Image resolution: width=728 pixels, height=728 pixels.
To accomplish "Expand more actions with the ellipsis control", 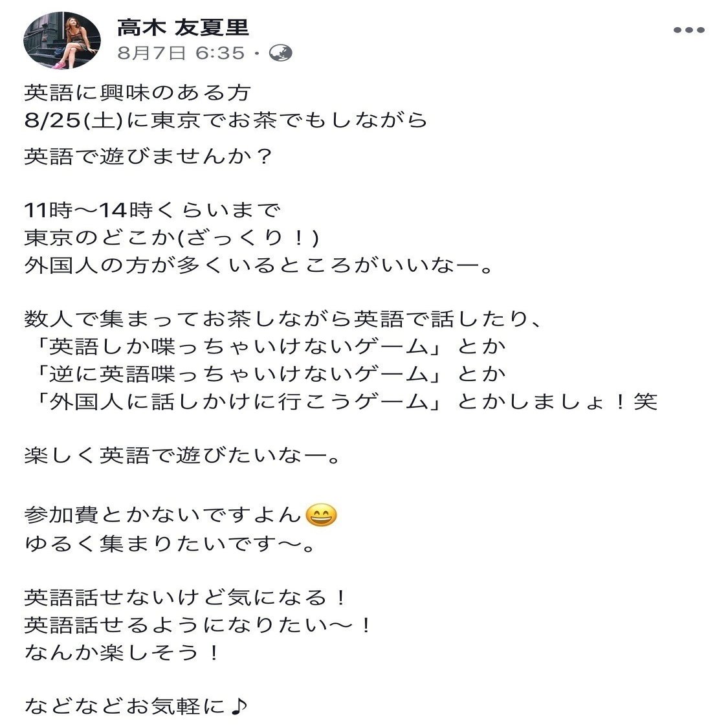I will coord(689,28).
